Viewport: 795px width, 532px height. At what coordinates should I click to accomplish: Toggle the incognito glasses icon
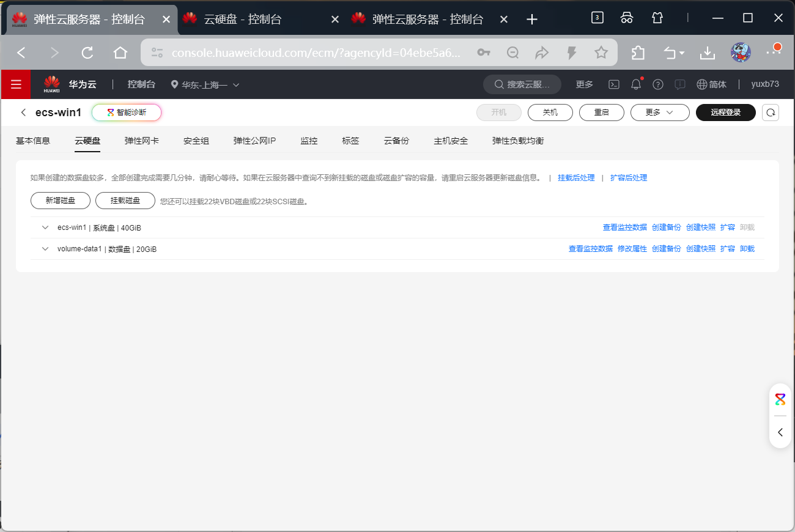coord(627,18)
